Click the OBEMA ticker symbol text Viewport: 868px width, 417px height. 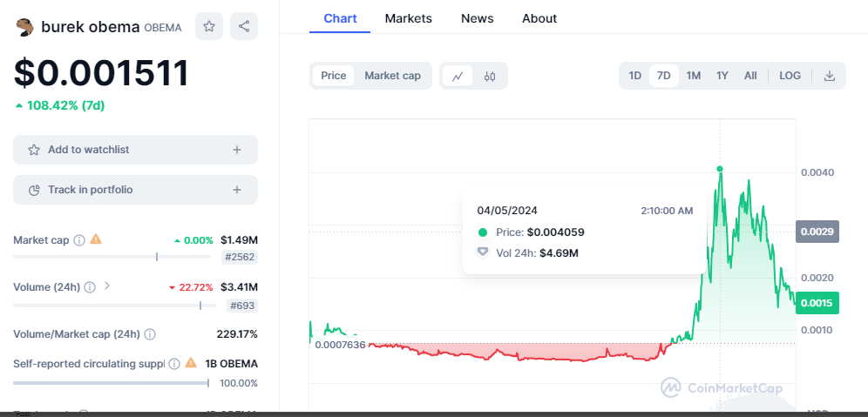click(163, 28)
